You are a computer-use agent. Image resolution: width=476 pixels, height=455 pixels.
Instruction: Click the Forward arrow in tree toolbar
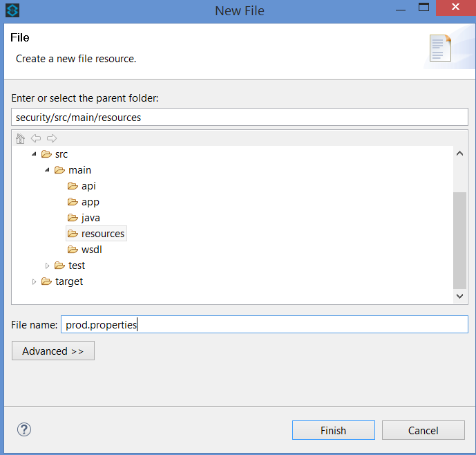pos(52,138)
